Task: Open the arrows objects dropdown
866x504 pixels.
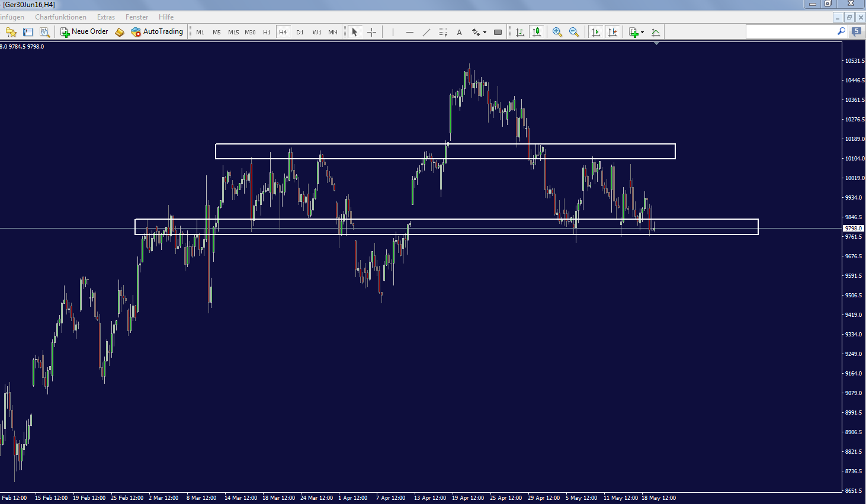Action: 479,32
